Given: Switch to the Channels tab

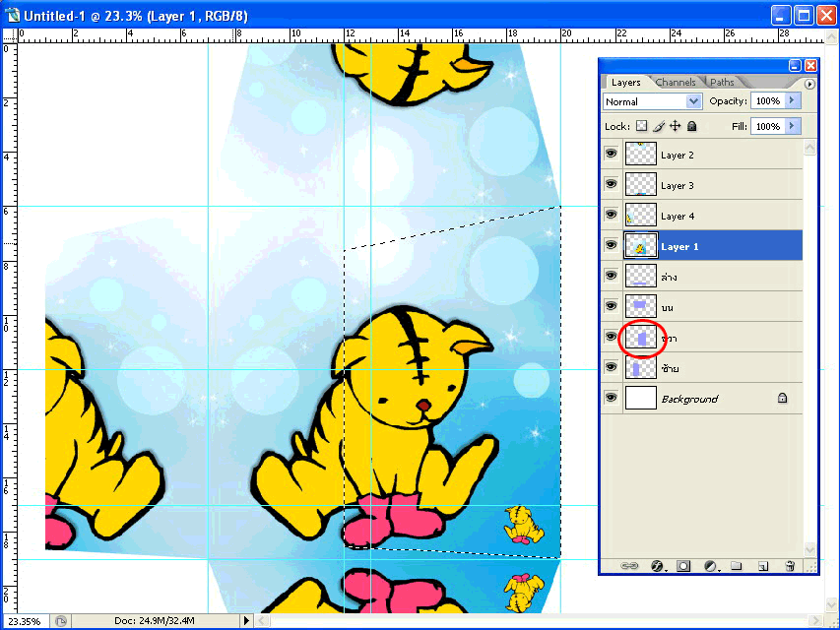Looking at the screenshot, I should coord(676,83).
